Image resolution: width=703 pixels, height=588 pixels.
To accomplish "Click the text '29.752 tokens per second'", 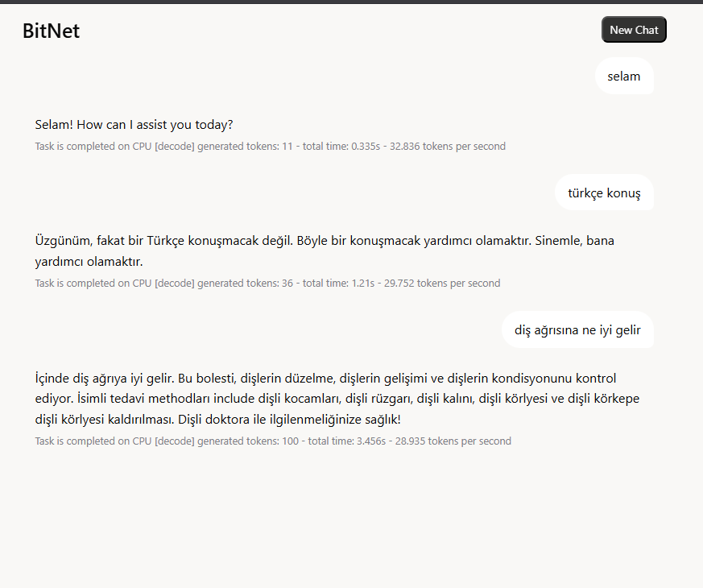I will (x=442, y=283).
